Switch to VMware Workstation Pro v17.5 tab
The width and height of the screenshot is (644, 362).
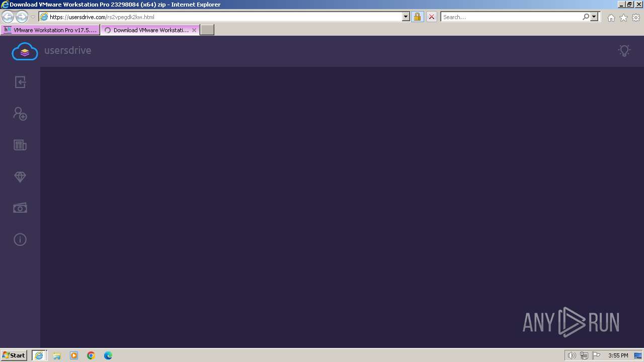pyautogui.click(x=50, y=30)
